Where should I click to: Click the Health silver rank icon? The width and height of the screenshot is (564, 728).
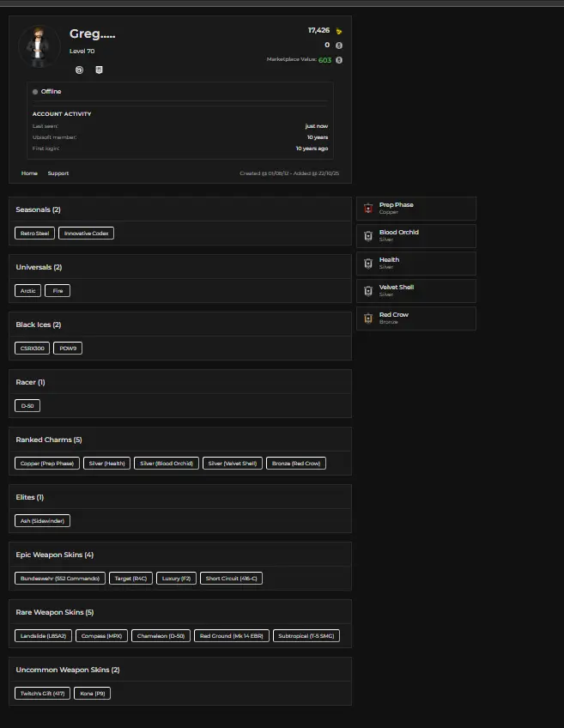click(368, 264)
